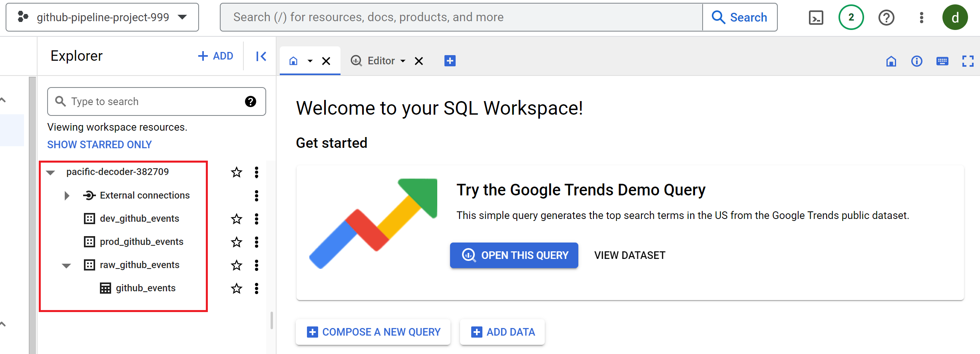Click the Google Trends arrow graphic
Screen dimensions: 980x354
tap(373, 223)
